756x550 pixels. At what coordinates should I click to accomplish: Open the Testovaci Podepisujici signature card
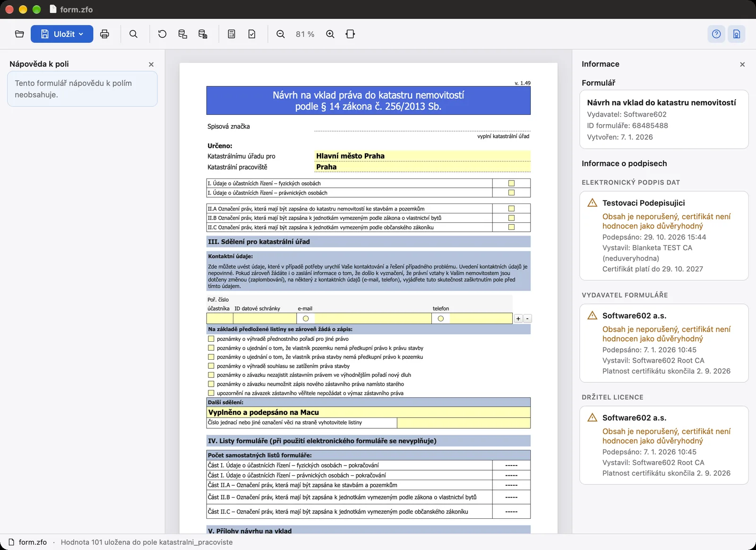coord(664,236)
